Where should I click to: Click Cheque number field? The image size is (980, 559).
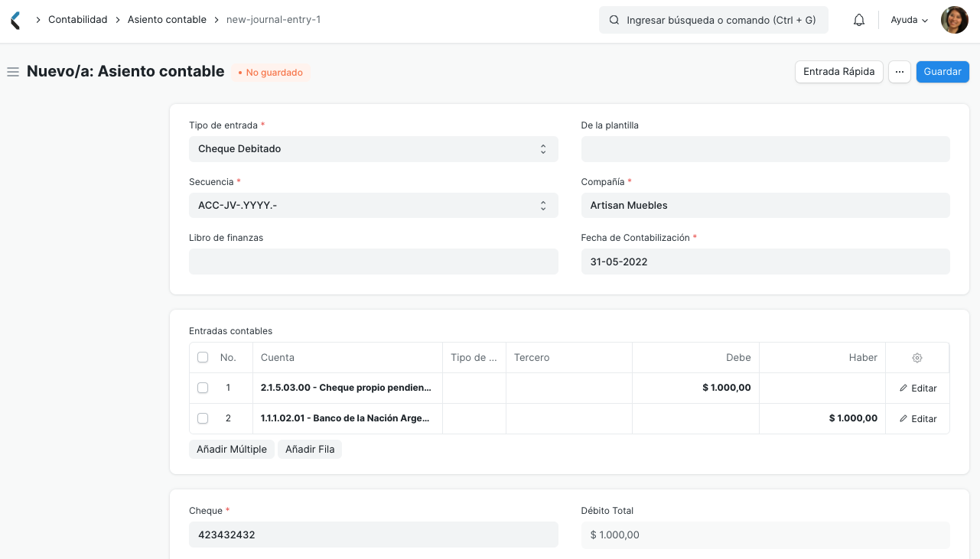[x=373, y=535]
